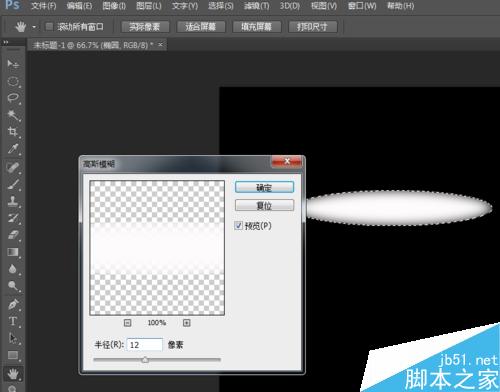The height and width of the screenshot is (392, 500).
Task: Confirm Gaussian Blur with 确定 button
Action: coord(264,187)
